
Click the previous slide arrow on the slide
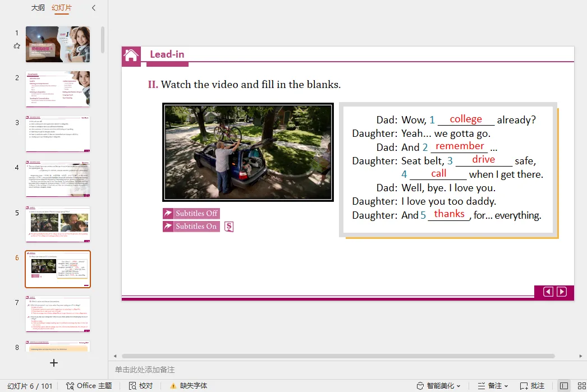(x=548, y=292)
